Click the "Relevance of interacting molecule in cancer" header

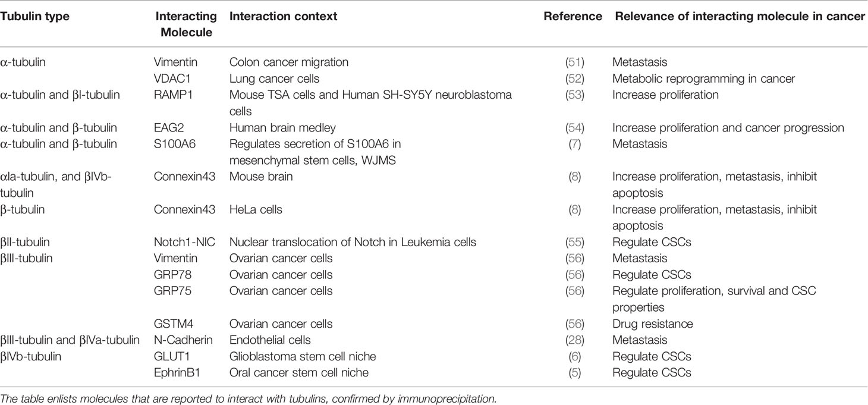[740, 17]
